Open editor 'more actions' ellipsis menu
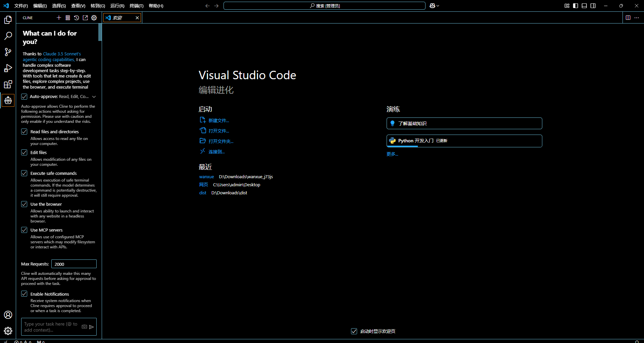The width and height of the screenshot is (644, 343). click(x=637, y=18)
